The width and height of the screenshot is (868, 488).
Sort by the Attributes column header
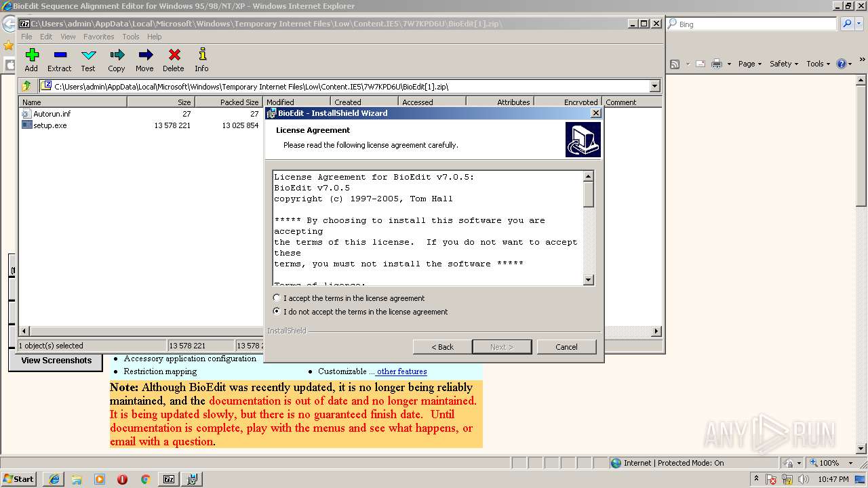click(x=500, y=102)
